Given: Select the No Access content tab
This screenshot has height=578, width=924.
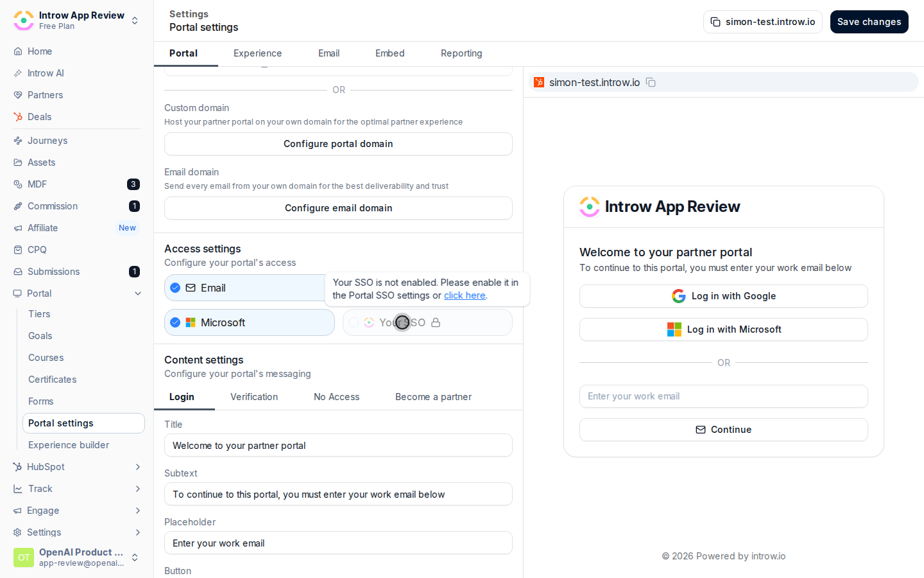Looking at the screenshot, I should click(336, 397).
